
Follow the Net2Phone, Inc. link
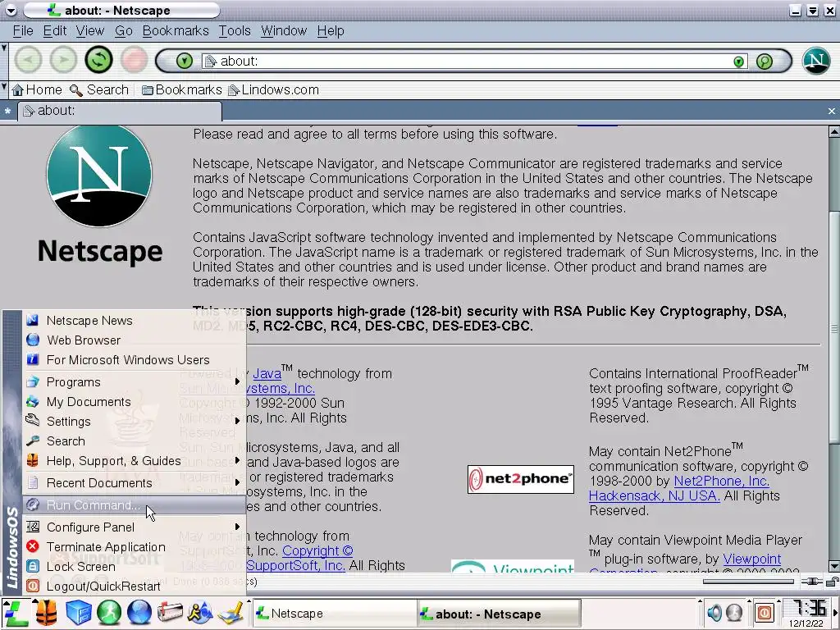pyautogui.click(x=721, y=481)
